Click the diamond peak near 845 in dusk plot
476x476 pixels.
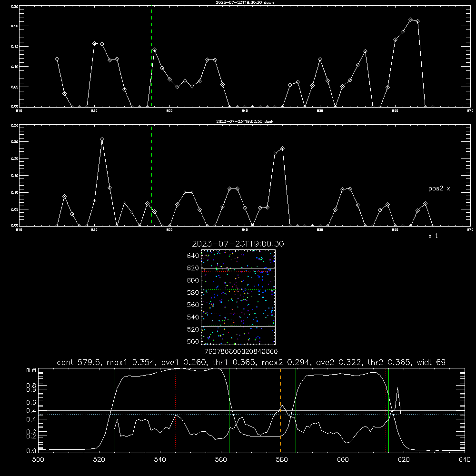pyautogui.click(x=283, y=149)
